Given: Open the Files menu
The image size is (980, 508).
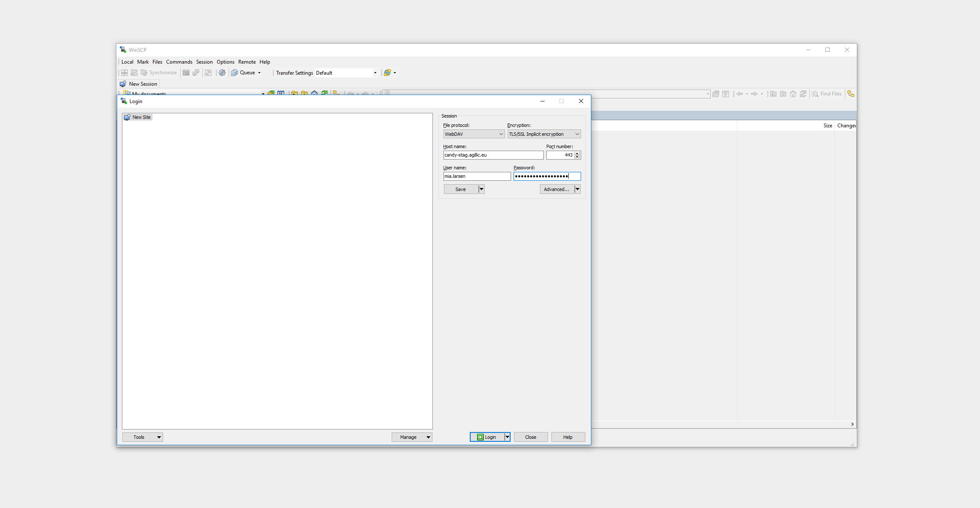Looking at the screenshot, I should point(157,62).
